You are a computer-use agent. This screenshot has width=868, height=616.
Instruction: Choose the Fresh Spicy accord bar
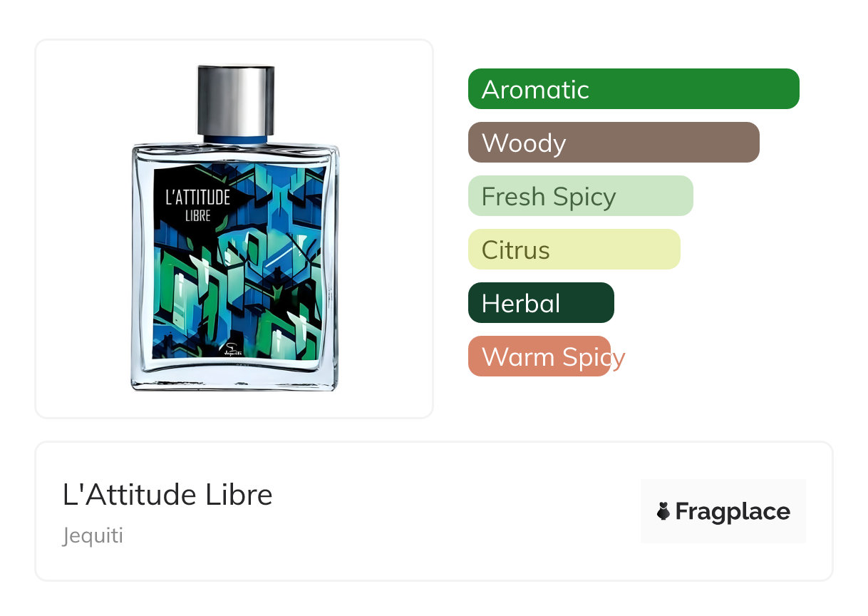(x=581, y=196)
